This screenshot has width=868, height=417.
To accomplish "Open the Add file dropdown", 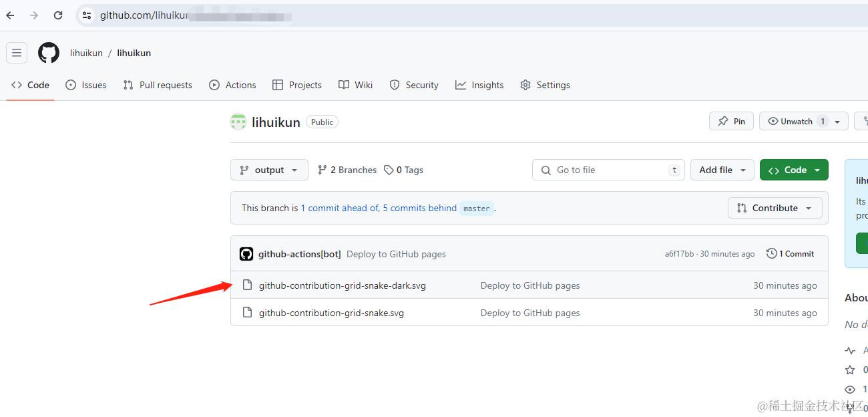I will coord(722,170).
